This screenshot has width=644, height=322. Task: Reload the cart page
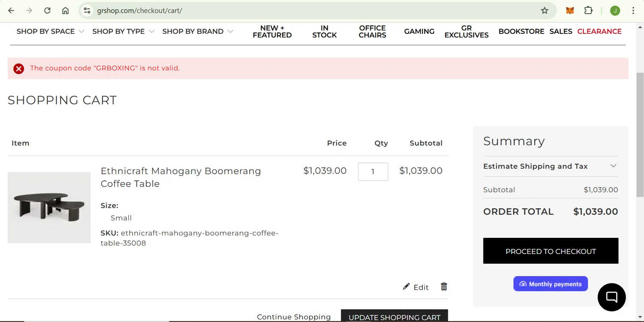coord(47,11)
